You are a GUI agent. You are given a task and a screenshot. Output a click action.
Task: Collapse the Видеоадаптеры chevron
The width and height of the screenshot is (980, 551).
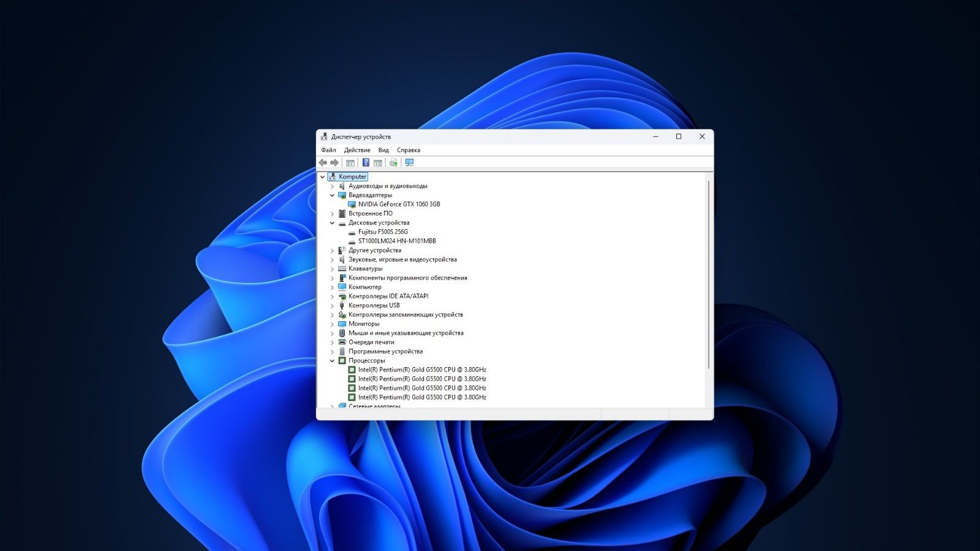point(333,195)
